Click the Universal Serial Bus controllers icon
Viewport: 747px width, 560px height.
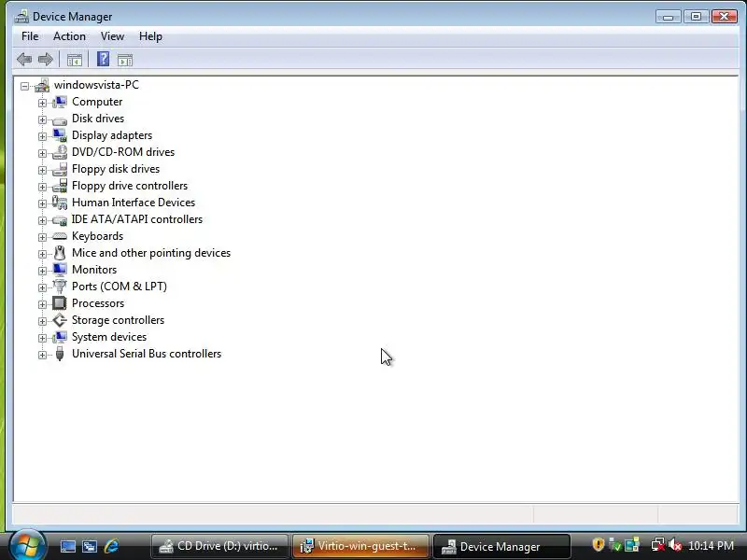click(60, 354)
